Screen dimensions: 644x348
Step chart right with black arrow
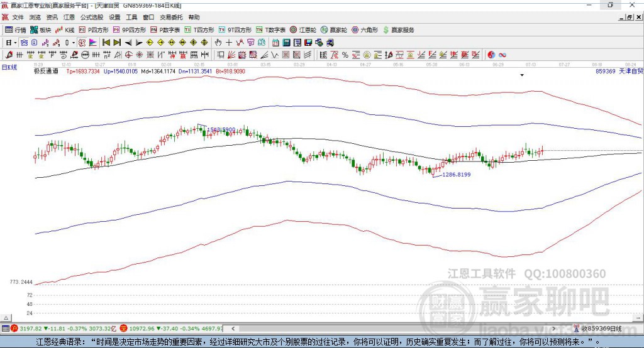[x=139, y=43]
